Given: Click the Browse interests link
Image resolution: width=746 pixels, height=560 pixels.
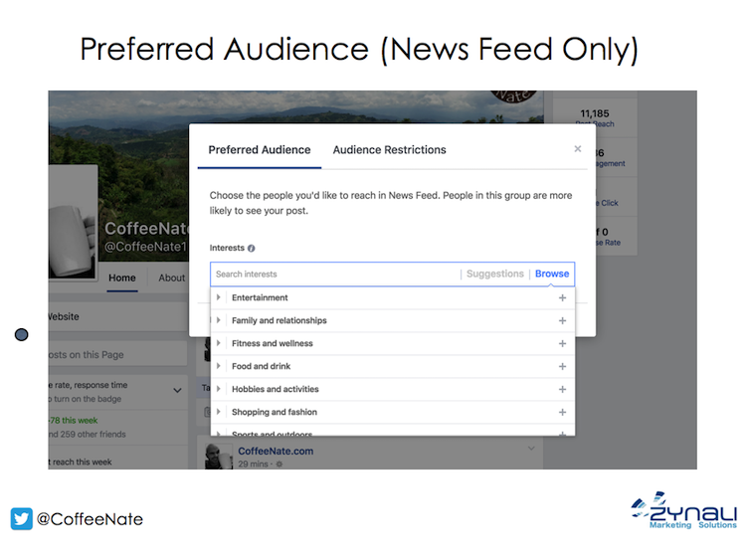Looking at the screenshot, I should click(x=552, y=274).
